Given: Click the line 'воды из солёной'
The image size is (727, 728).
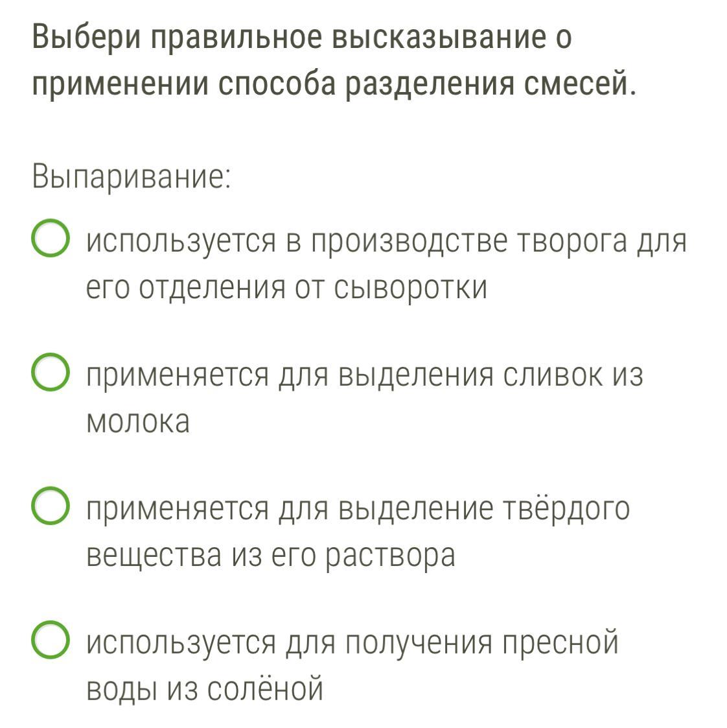Looking at the screenshot, I should coord(205,688).
